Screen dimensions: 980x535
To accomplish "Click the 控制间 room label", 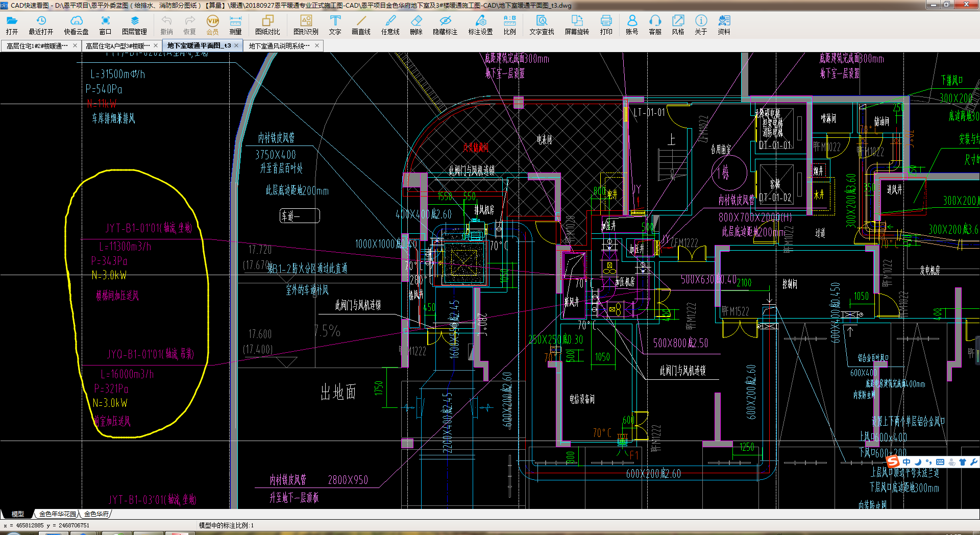I will pos(790,284).
